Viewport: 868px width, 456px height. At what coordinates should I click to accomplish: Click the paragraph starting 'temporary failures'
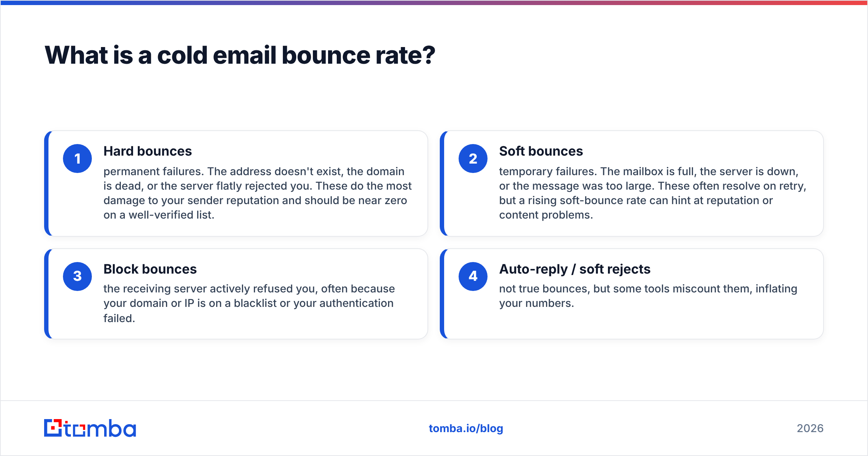653,193
